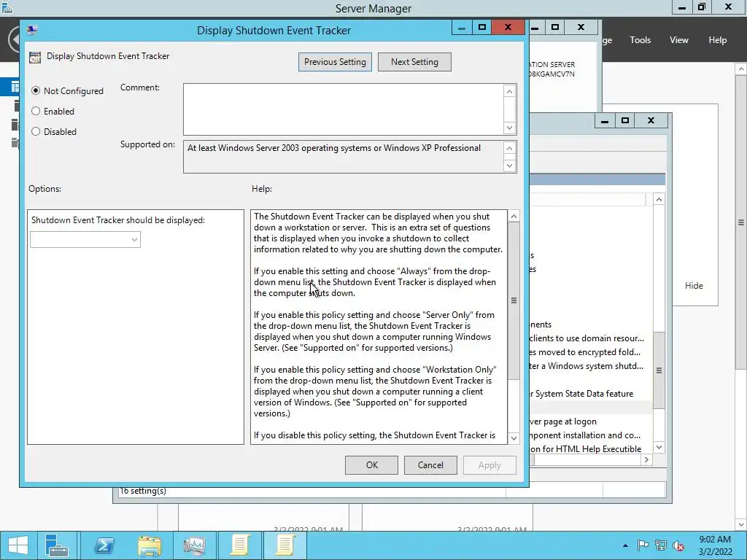Open File Explorer from taskbar
Image resolution: width=747 pixels, height=560 pixels.
[x=150, y=545]
